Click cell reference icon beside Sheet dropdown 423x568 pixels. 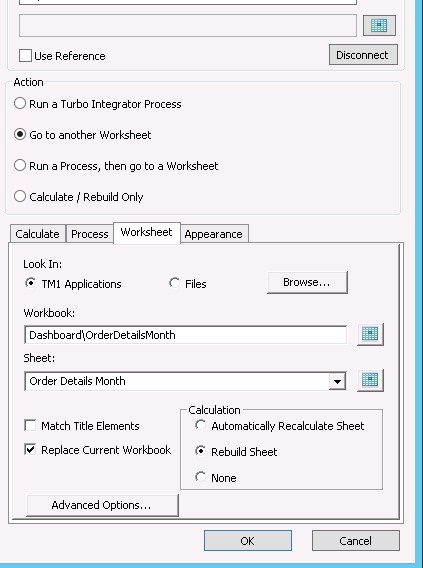[x=370, y=380]
